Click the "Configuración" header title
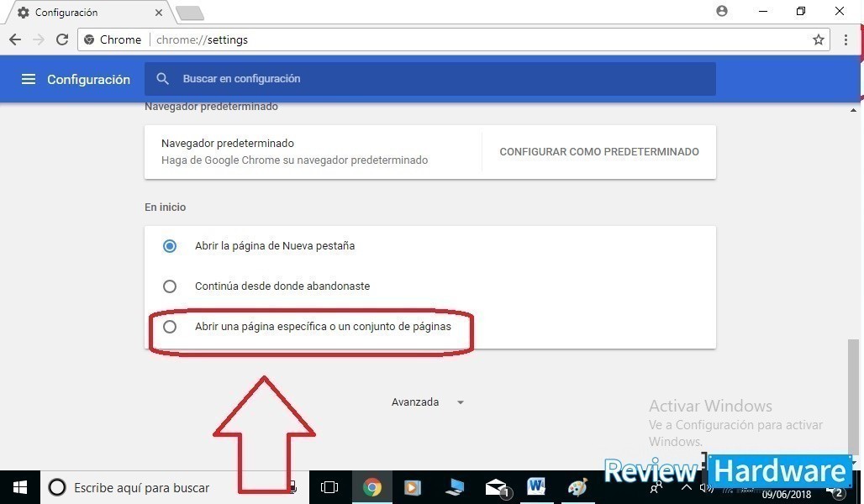The image size is (864, 504). click(x=89, y=79)
